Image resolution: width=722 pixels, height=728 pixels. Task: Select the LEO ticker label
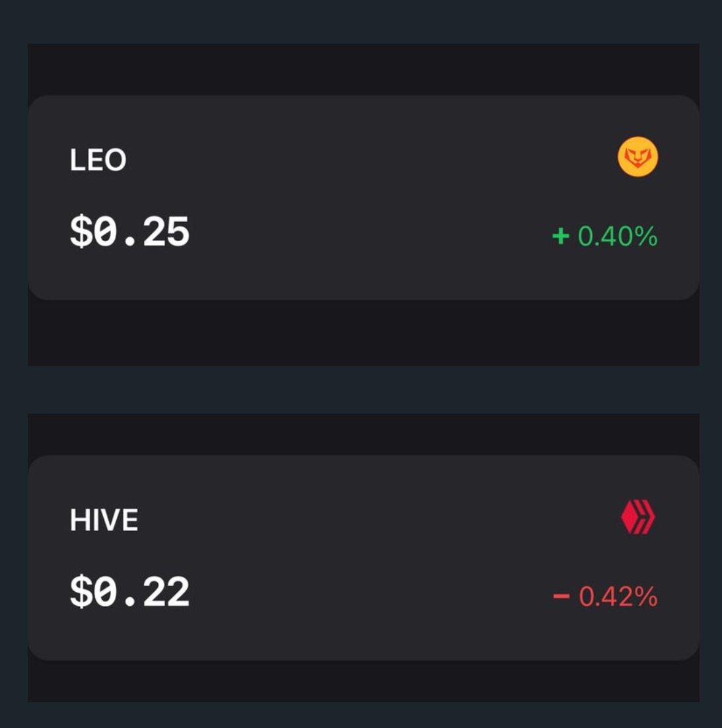pyautogui.click(x=98, y=160)
